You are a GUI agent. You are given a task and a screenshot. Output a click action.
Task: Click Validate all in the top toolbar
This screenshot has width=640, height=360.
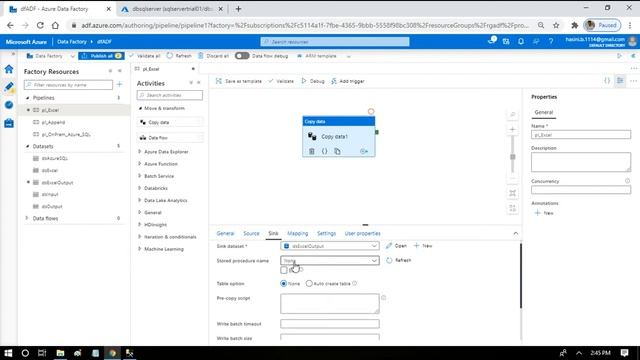point(144,56)
